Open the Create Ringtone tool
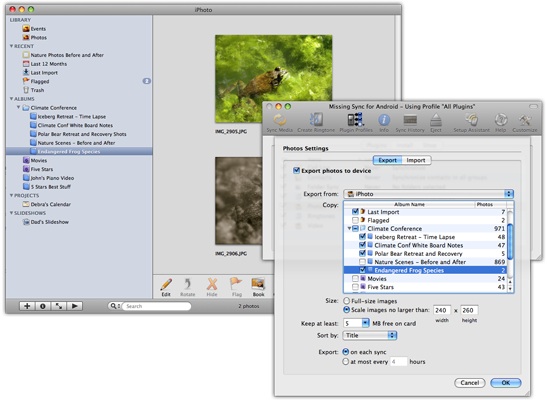This screenshot has width=547, height=400. (x=316, y=120)
